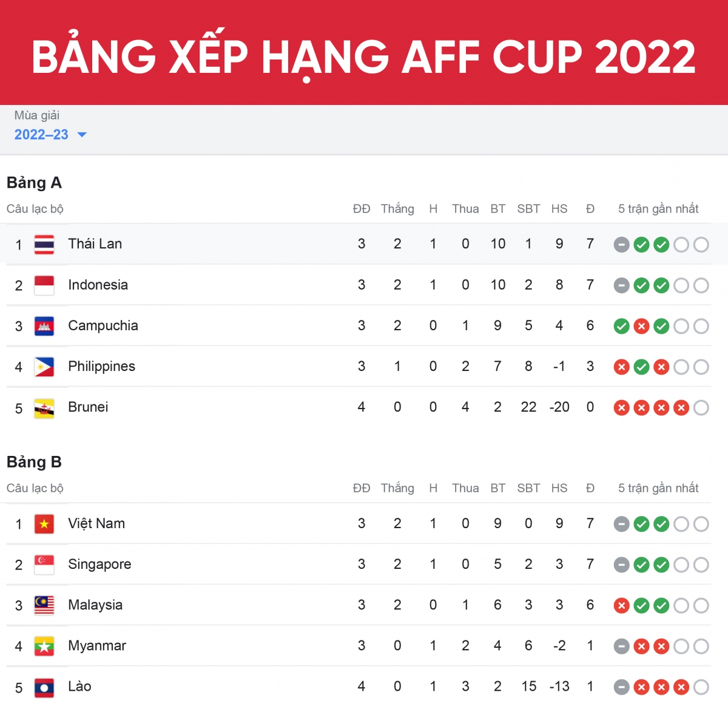
Task: Click the Brunei flag icon
Action: pyautogui.click(x=44, y=408)
